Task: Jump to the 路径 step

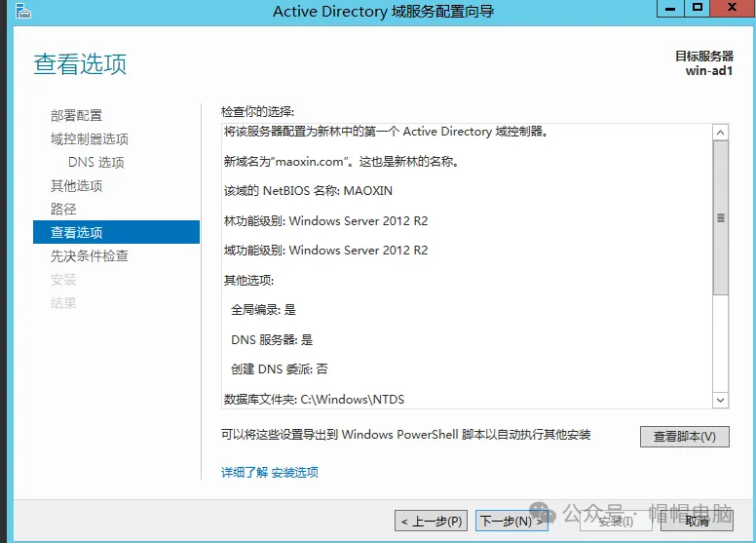Action: (63, 209)
